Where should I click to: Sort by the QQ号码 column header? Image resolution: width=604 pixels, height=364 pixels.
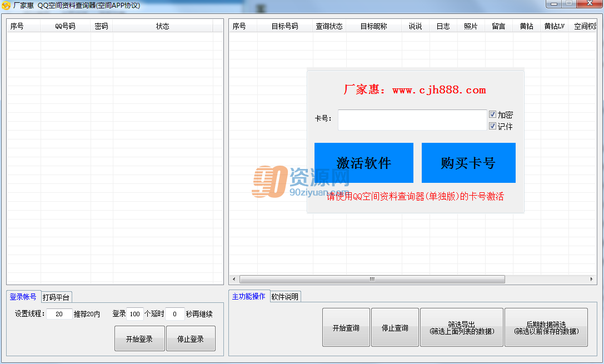[66, 26]
